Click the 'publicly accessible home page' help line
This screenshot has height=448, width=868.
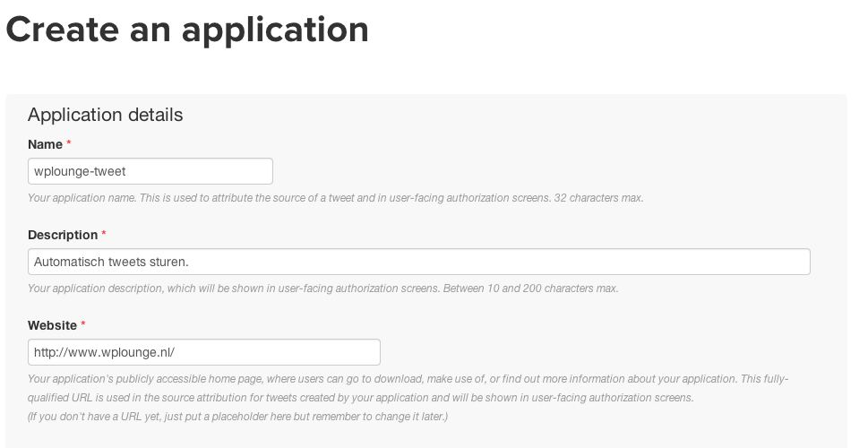[x=408, y=379]
